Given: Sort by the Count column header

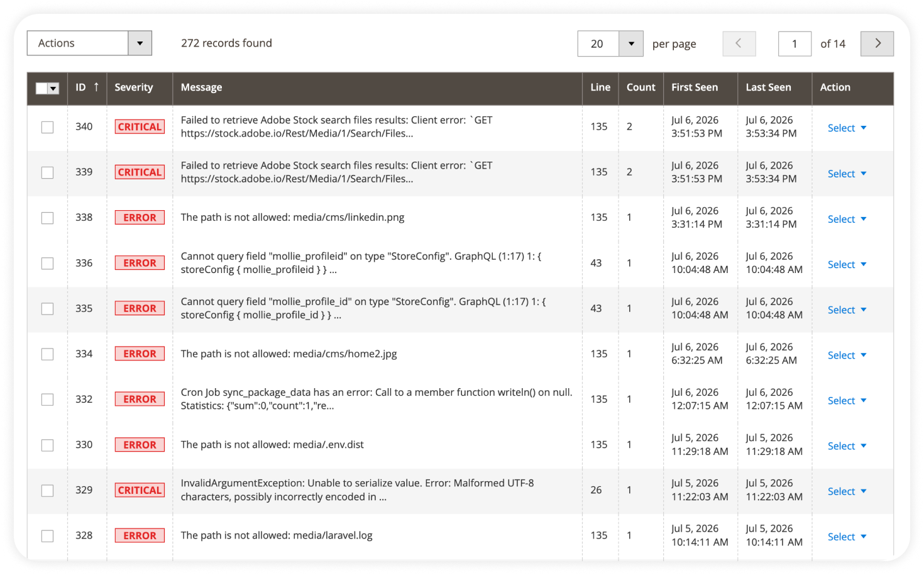Looking at the screenshot, I should click(641, 87).
